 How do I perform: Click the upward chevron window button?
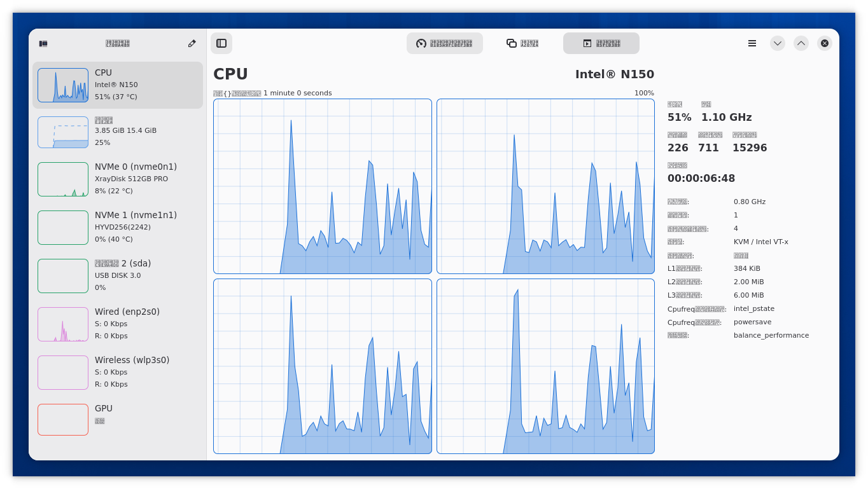(x=801, y=43)
